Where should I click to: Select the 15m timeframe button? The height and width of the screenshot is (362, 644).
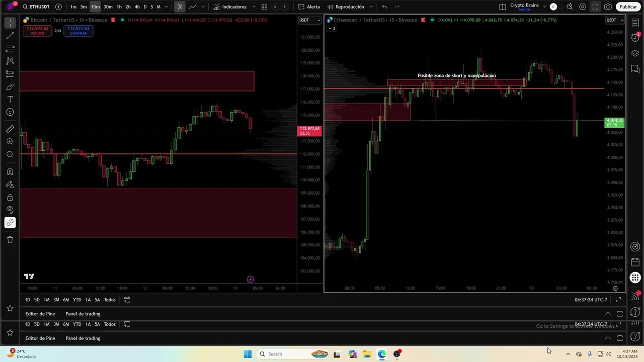point(95,7)
